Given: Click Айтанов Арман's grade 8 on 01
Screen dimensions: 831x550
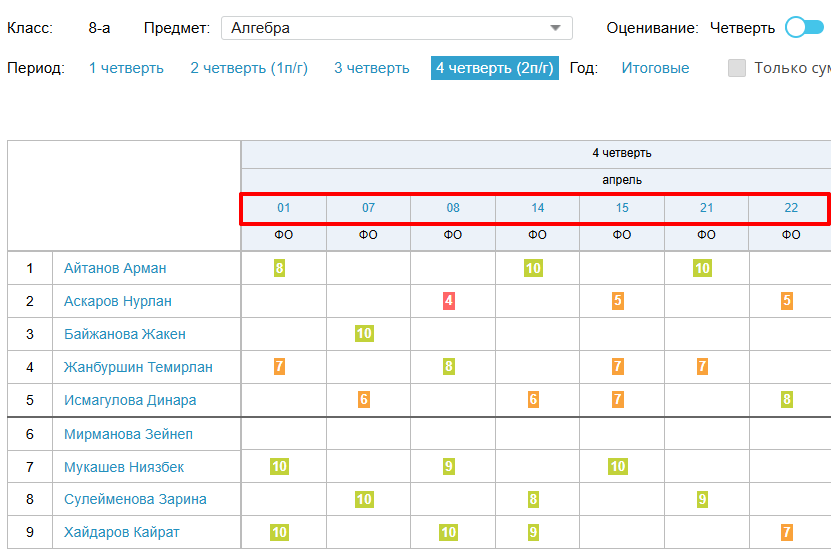Looking at the screenshot, I should (279, 268).
